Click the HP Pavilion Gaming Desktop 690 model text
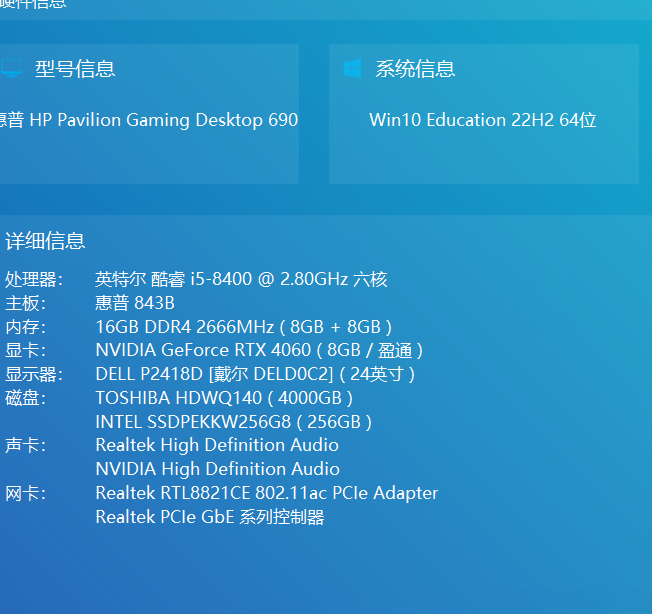Image resolution: width=652 pixels, height=614 pixels. pyautogui.click(x=149, y=120)
